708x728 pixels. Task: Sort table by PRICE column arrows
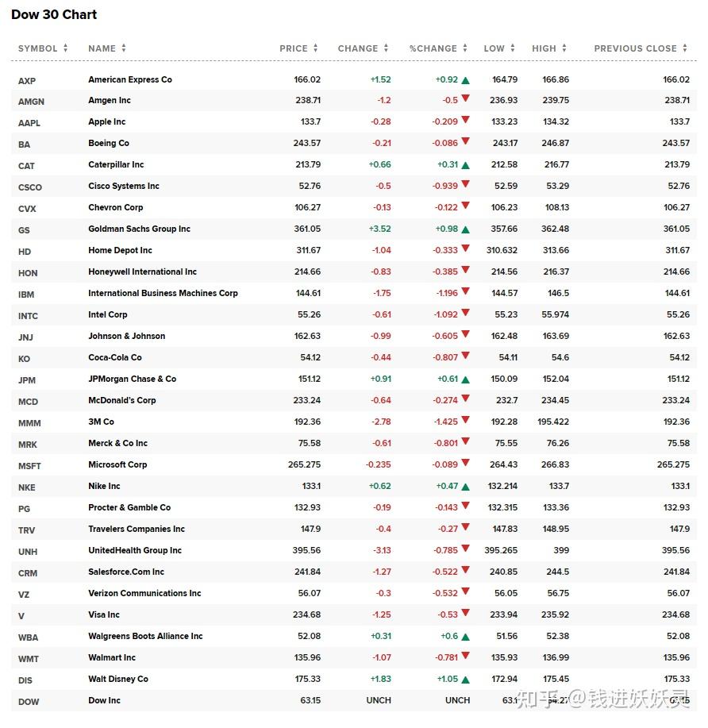click(x=316, y=48)
